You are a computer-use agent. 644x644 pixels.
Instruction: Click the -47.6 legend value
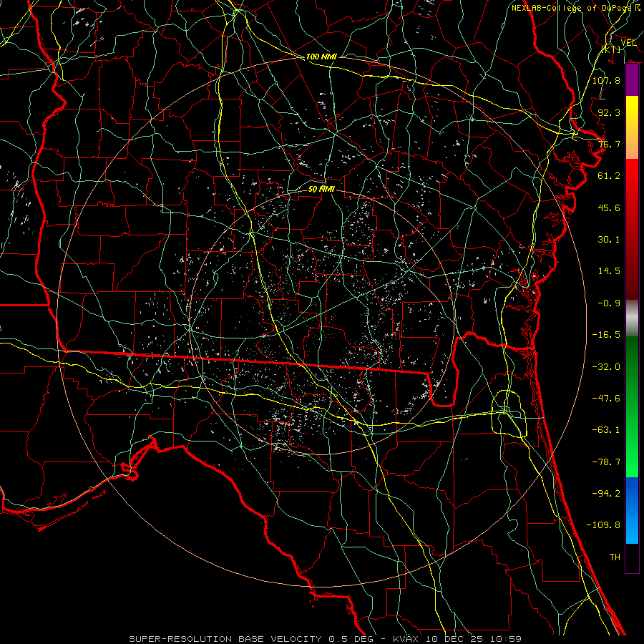606,399
